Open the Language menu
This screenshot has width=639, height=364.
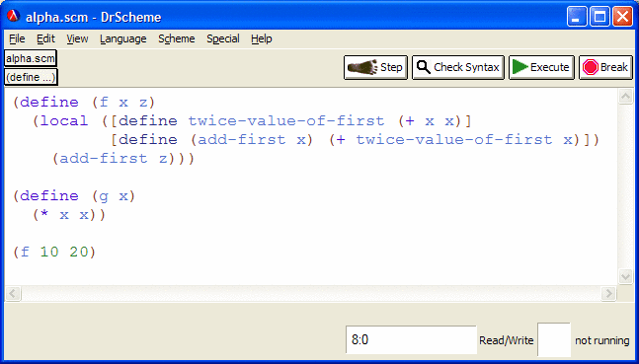pos(123,38)
